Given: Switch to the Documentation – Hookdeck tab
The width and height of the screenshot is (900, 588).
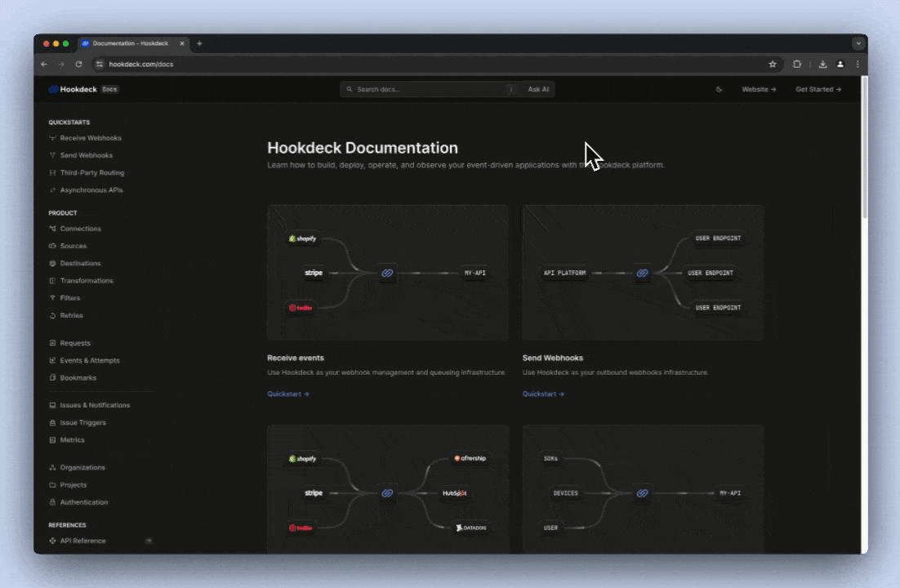Looking at the screenshot, I should click(x=131, y=43).
